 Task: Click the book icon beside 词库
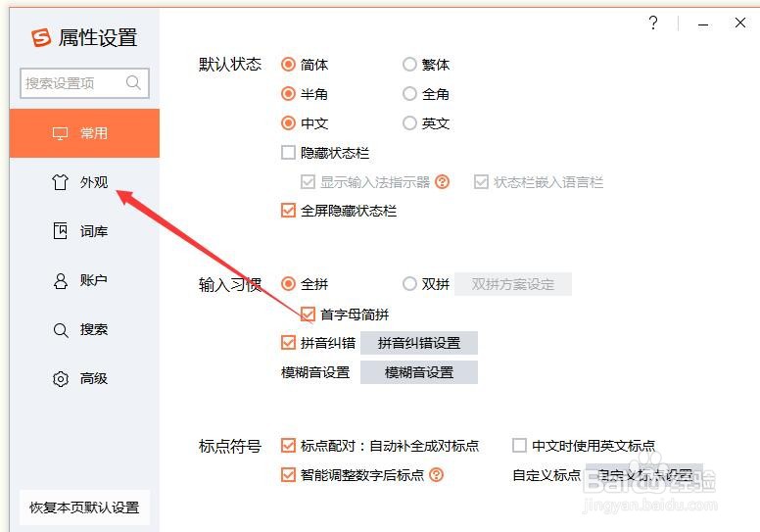(60, 231)
